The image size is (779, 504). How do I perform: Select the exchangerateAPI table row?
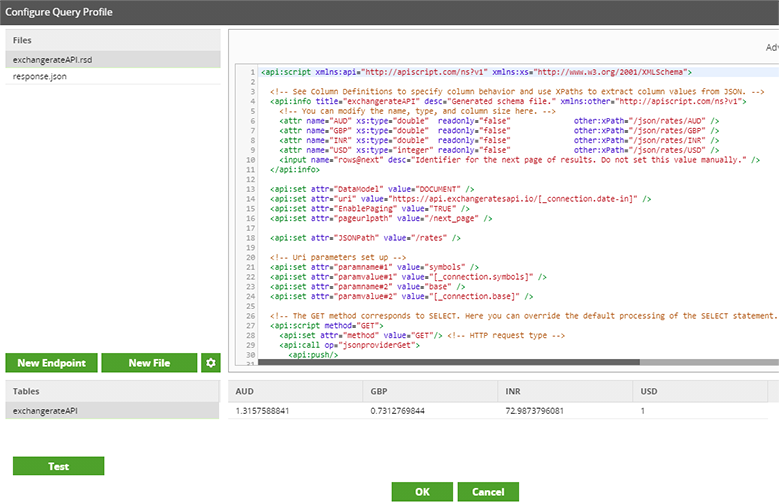[112, 411]
